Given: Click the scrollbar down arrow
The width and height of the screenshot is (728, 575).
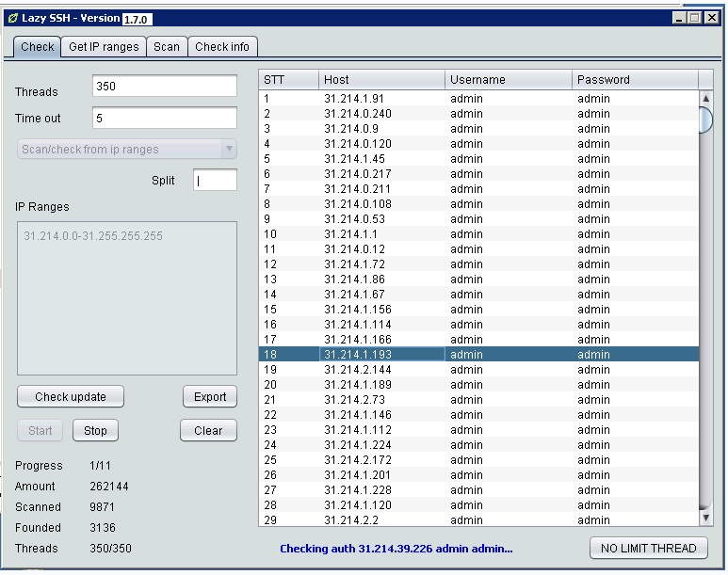Looking at the screenshot, I should pyautogui.click(x=705, y=518).
